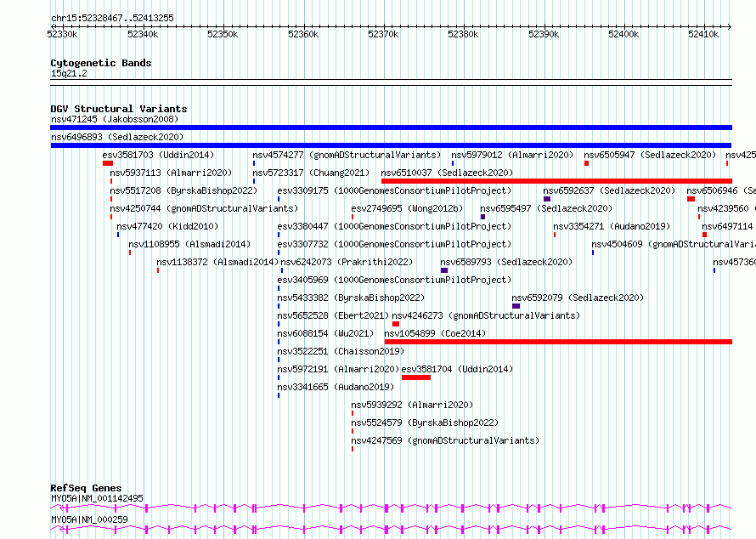Image resolution: width=756 pixels, height=539 pixels.
Task: Open the nsv3341665 (Audano2019) variant
Action: (336, 387)
